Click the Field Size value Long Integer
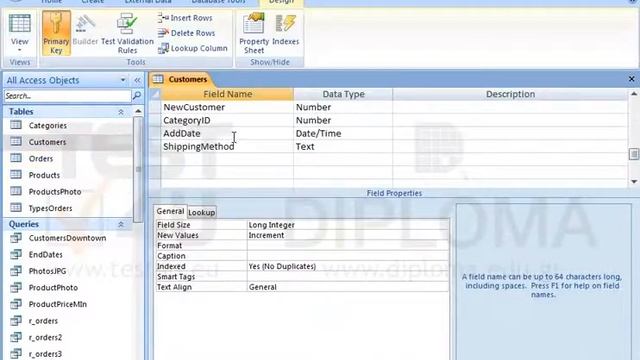The image size is (640, 360). [x=348, y=225]
